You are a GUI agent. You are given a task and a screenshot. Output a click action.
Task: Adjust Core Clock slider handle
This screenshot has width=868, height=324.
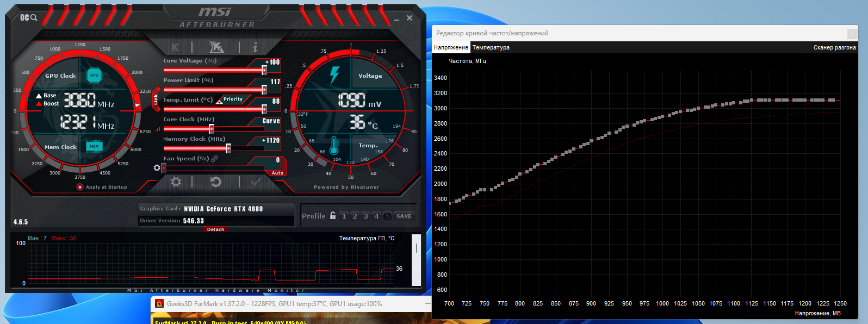(x=212, y=128)
